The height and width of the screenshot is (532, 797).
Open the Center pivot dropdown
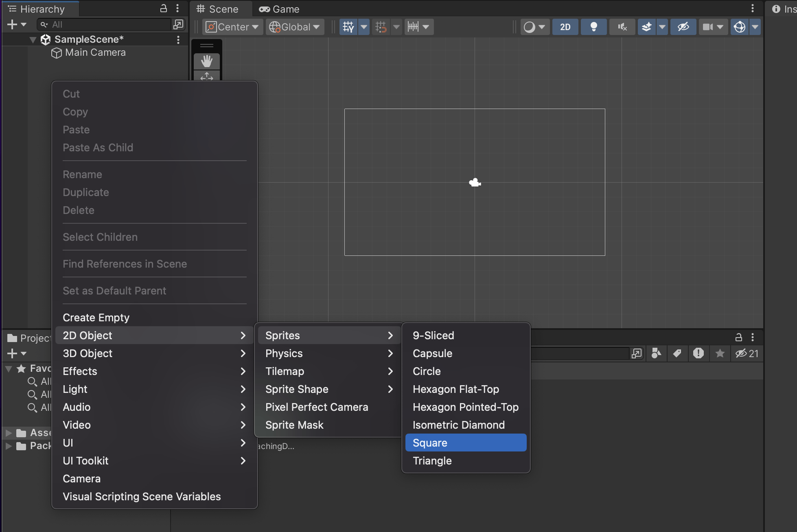[233, 27]
